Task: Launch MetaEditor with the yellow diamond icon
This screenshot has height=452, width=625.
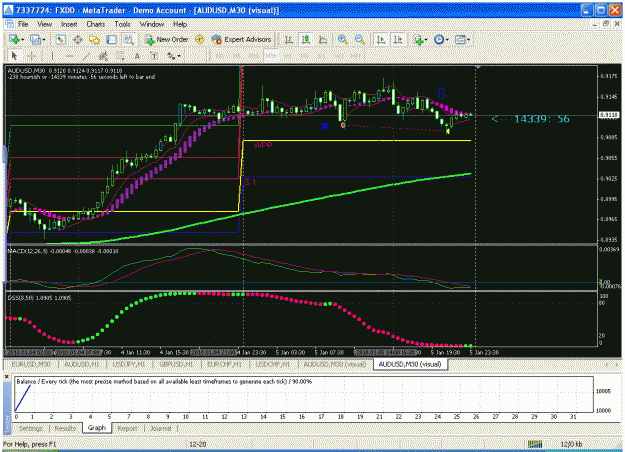Action: pyautogui.click(x=200, y=39)
